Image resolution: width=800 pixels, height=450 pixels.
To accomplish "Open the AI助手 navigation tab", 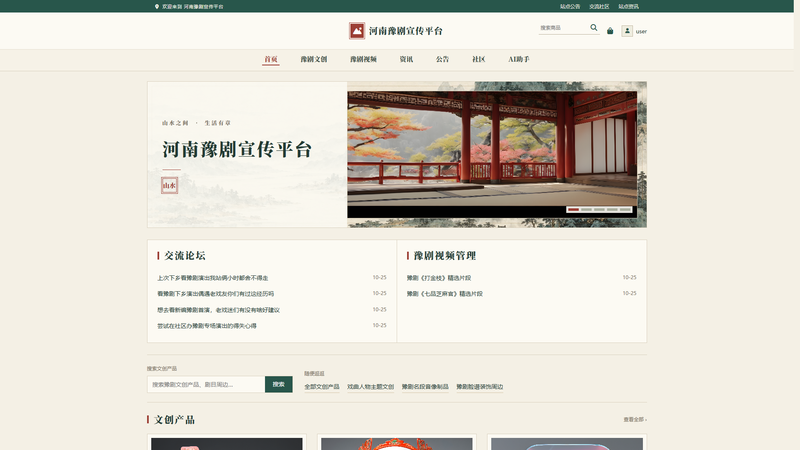I will [518, 59].
